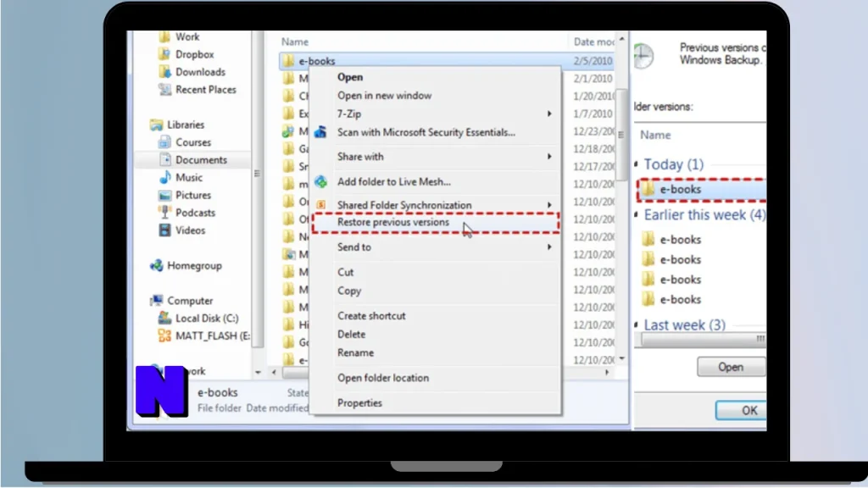Scan with Microsoft Security Essentials entry

pos(426,132)
